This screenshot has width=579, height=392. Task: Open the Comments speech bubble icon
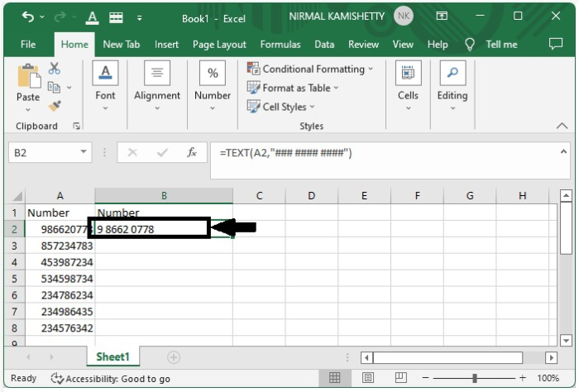[x=556, y=44]
